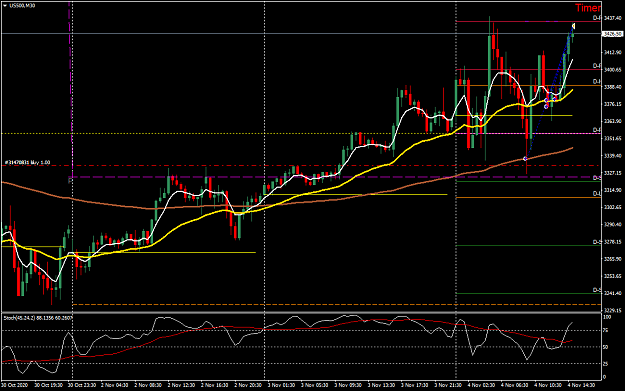The height and width of the screenshot is (391, 625).
Task: Click price scale value 3265.90
Action: coord(613,259)
